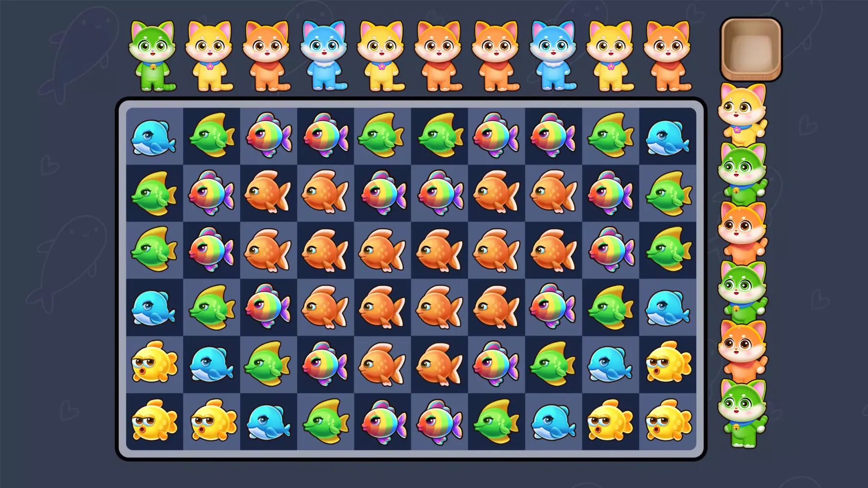This screenshot has width=868, height=488.
Task: Select the yellow fish in the grid's bottom-right corner
Action: point(668,421)
